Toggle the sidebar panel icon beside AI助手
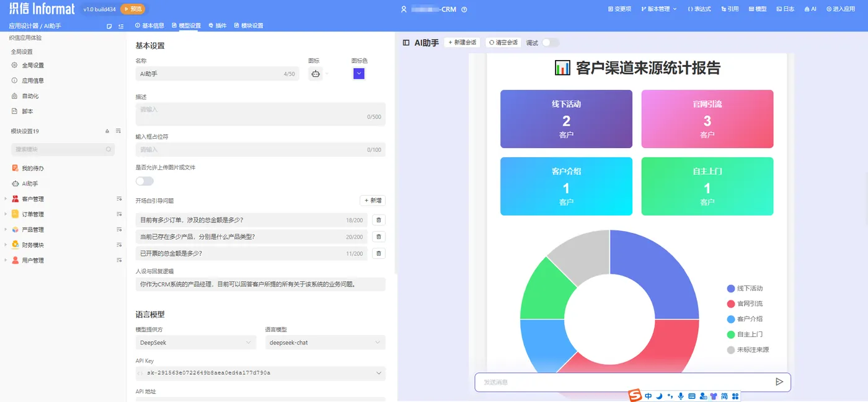Screen dimensions: 868x402 (x=406, y=43)
